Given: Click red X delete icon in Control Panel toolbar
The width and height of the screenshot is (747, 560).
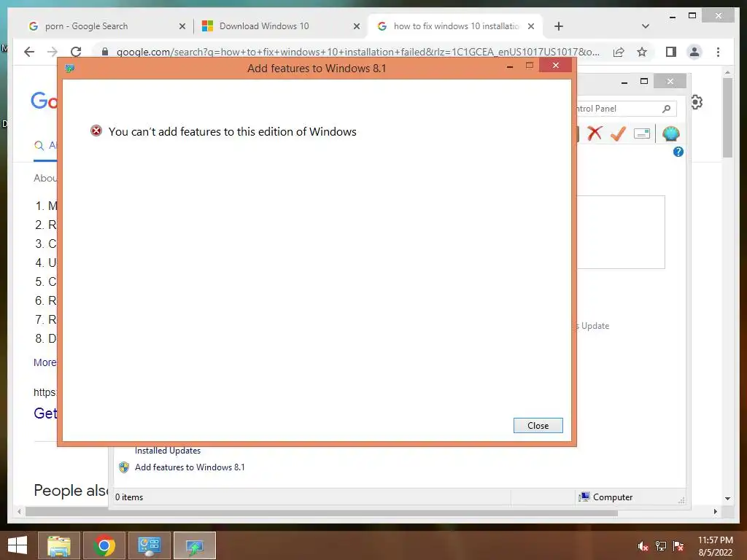Looking at the screenshot, I should point(595,133).
